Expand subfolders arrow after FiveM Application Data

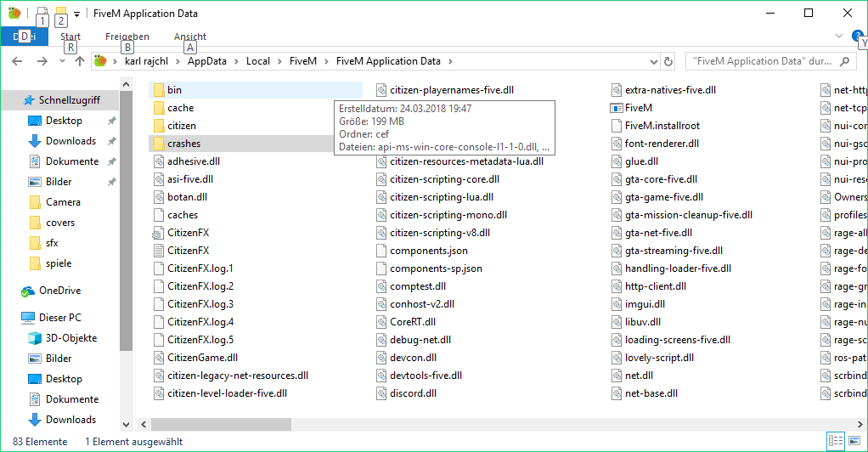450,61
